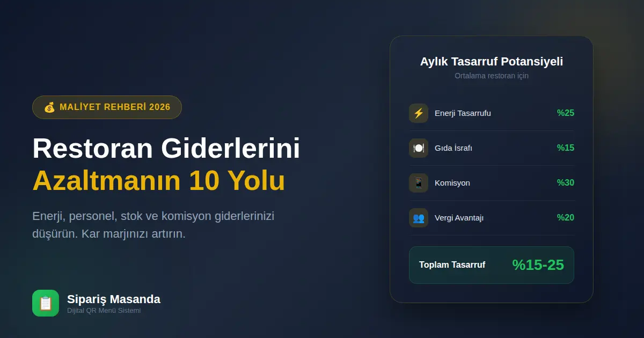The width and height of the screenshot is (644, 338).
Task: Click the %15 value next to Gıda İsrafı
Action: [x=565, y=148]
